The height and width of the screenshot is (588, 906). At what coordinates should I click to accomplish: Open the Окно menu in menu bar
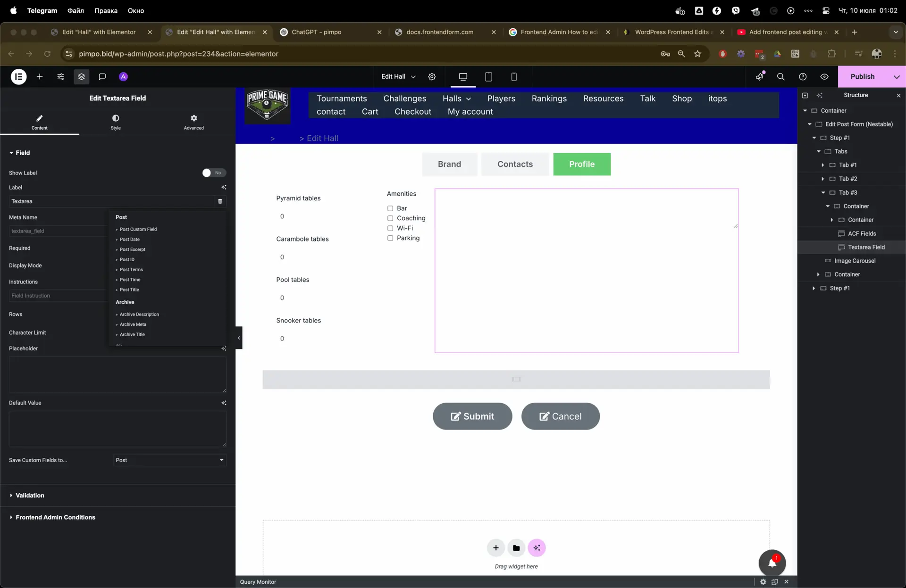coord(136,10)
